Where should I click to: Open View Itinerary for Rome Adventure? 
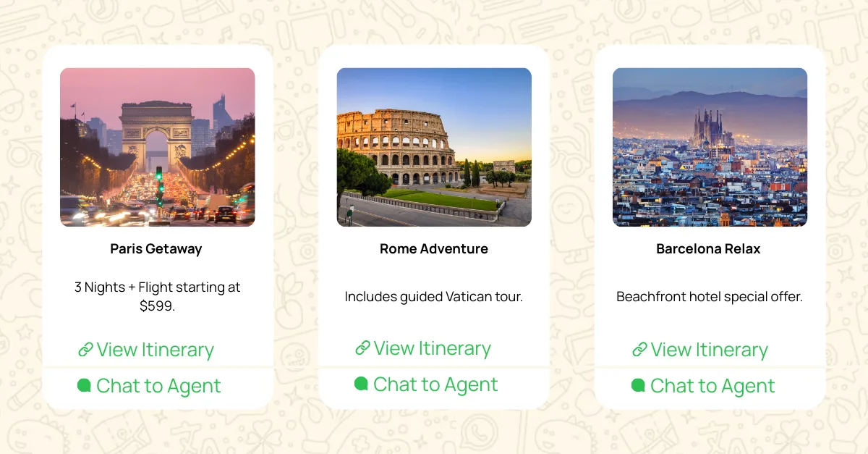pos(432,349)
